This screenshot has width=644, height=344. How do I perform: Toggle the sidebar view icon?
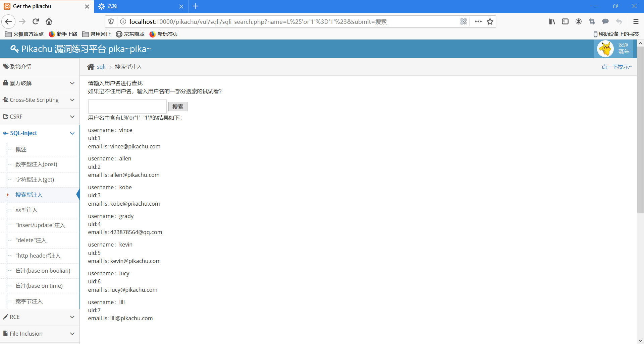pyautogui.click(x=565, y=21)
